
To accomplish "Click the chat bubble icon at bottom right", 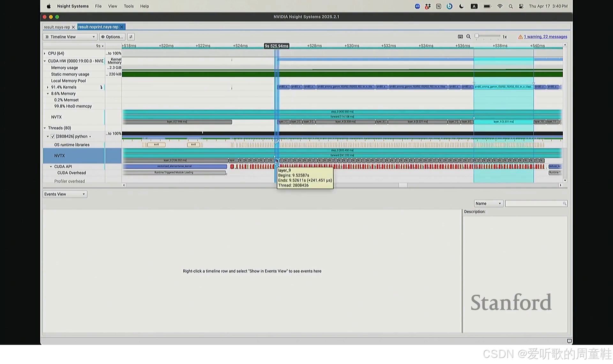I will 569,341.
